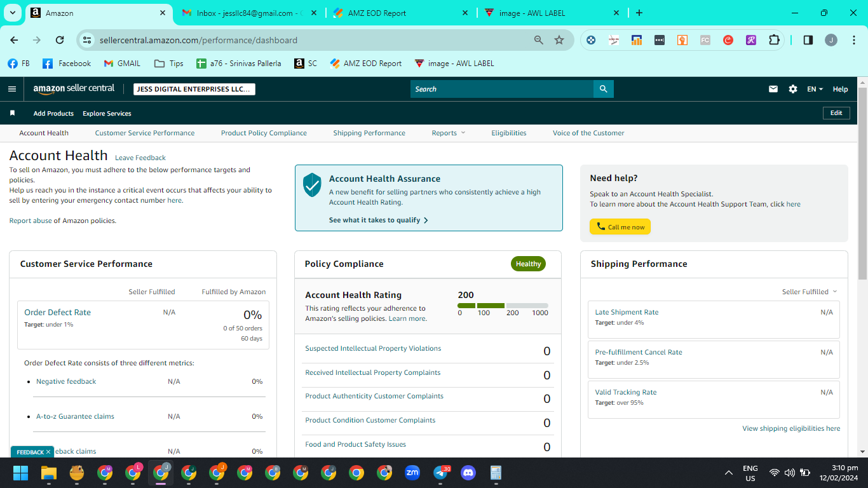Click the Amazon Seller Central logo
Image resolution: width=868 pixels, height=488 pixels.
[x=74, y=89]
